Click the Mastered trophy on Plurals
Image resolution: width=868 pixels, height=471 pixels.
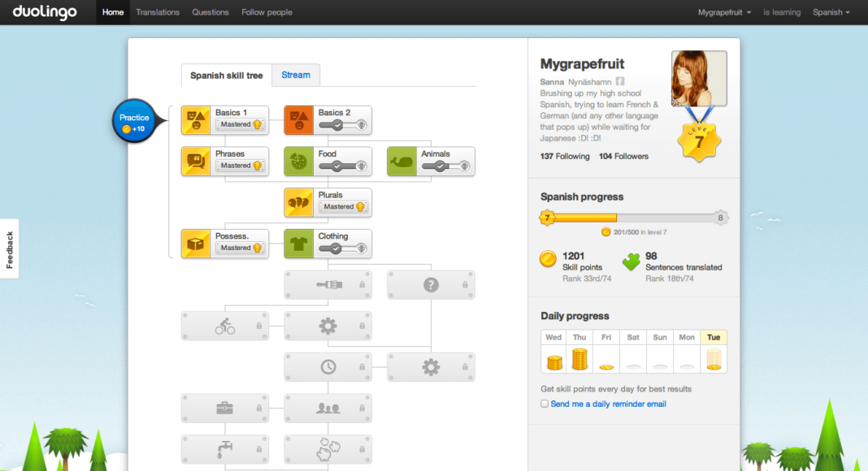click(360, 207)
